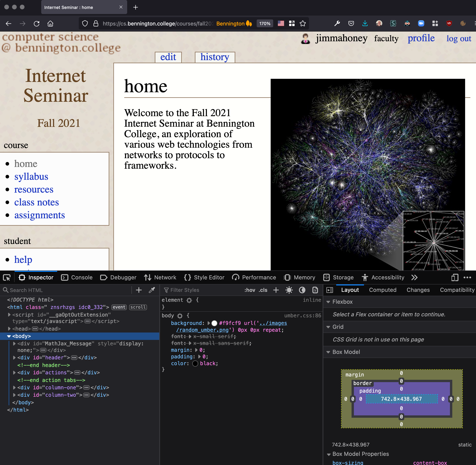The width and height of the screenshot is (476, 465).
Task: Click the Filter Styles field
Action: pos(203,290)
